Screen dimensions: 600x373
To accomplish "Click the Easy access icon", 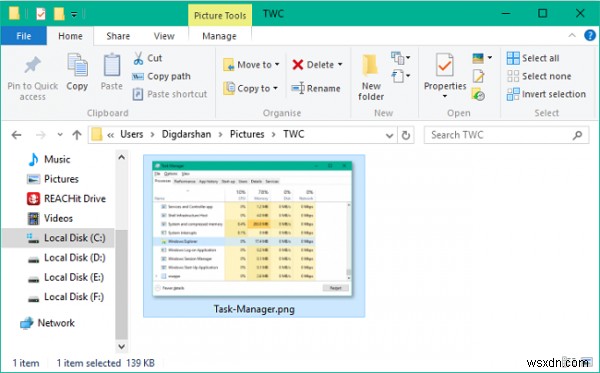I will coord(397,76).
